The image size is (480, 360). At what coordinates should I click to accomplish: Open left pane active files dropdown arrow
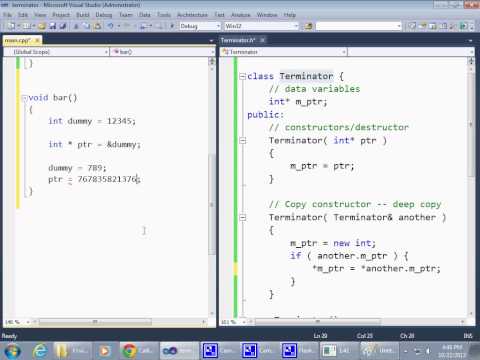[x=211, y=41]
